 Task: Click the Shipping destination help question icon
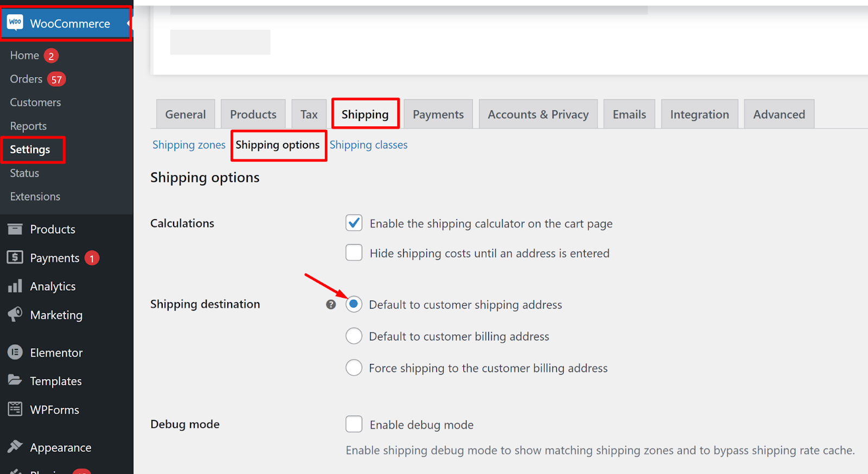[x=331, y=304]
